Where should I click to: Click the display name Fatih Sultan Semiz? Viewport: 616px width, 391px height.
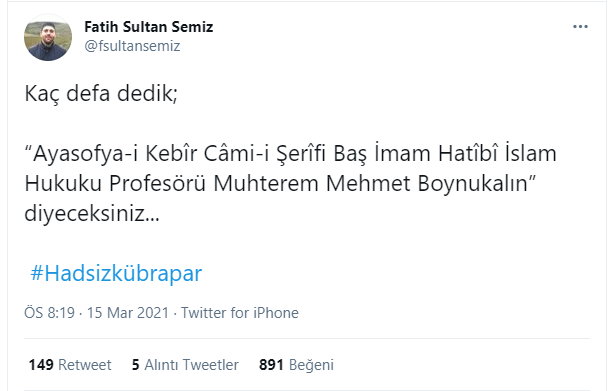pos(148,27)
